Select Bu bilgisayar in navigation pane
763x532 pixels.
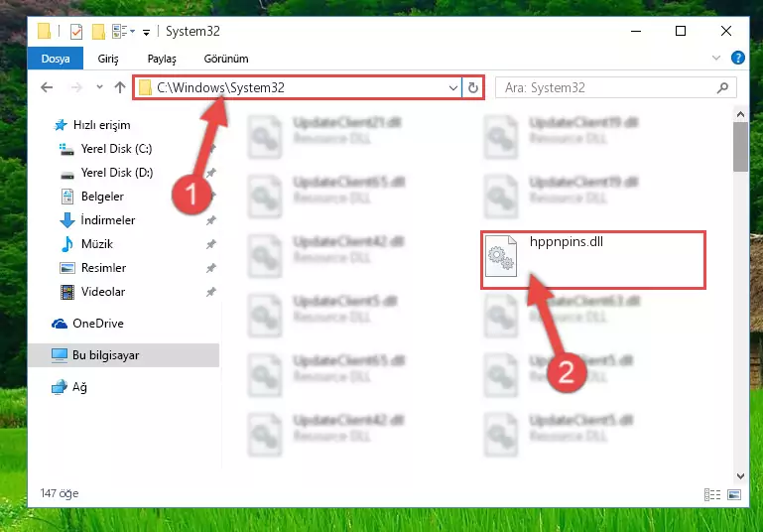click(124, 355)
